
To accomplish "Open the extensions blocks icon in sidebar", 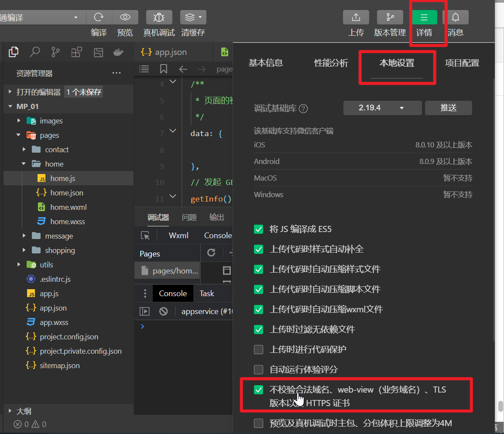I will 76,52.
